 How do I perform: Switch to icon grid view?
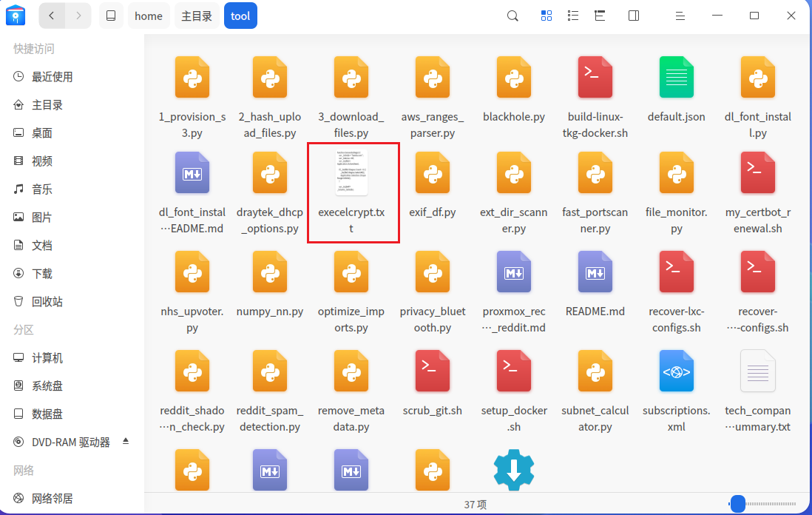(x=547, y=16)
